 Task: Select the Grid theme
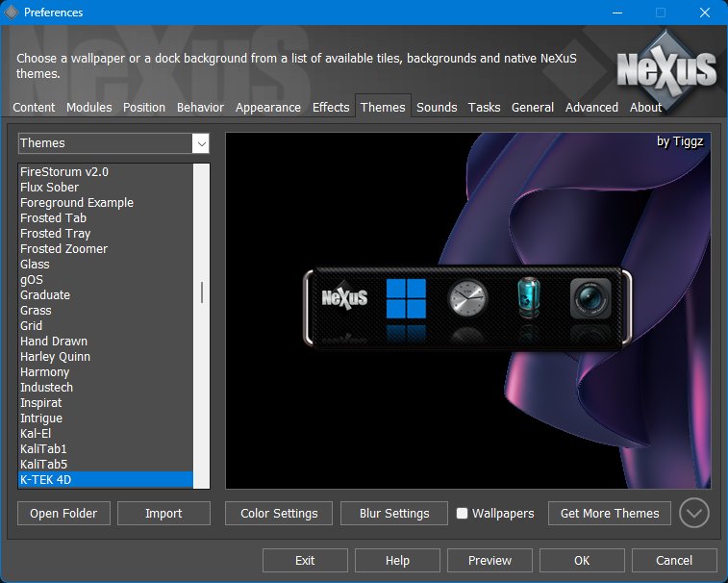(106, 325)
